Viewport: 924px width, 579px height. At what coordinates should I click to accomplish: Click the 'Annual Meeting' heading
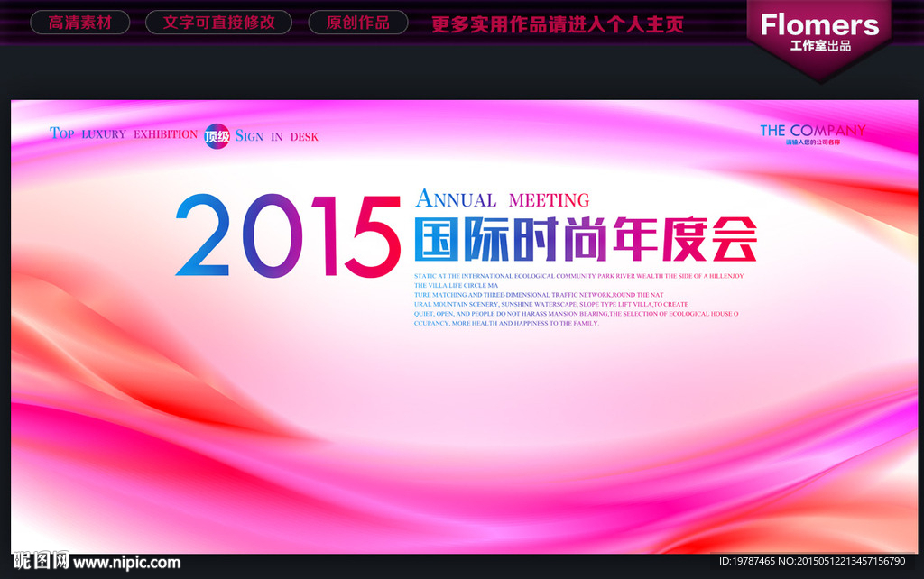[x=503, y=198]
